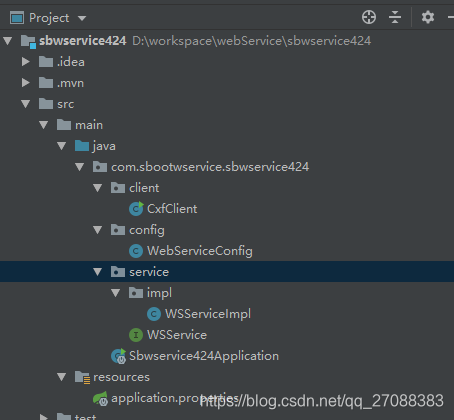
Task: Open the WSService interface
Action: pyautogui.click(x=177, y=335)
